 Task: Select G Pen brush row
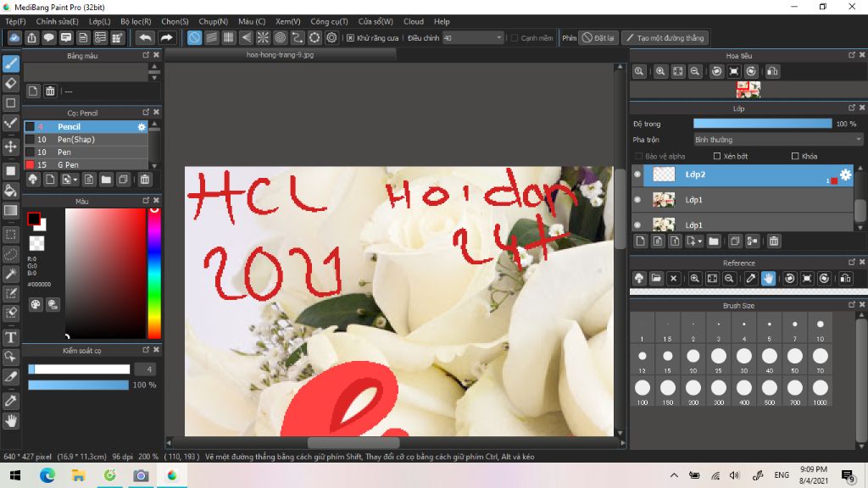86,165
